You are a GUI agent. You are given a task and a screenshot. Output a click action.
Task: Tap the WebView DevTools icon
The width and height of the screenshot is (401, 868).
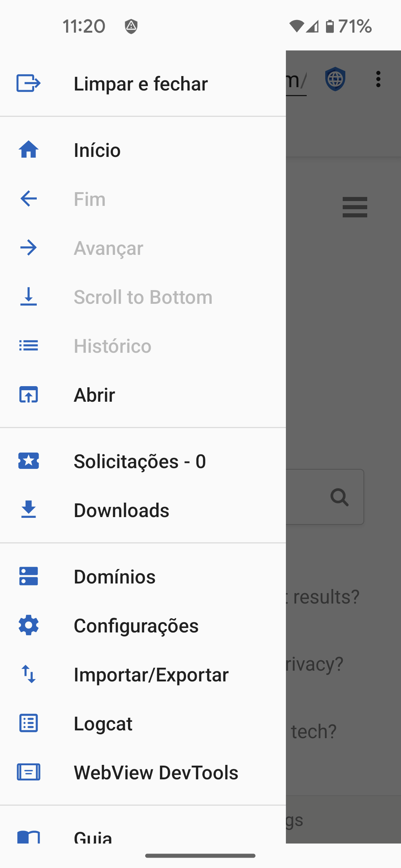point(29,772)
